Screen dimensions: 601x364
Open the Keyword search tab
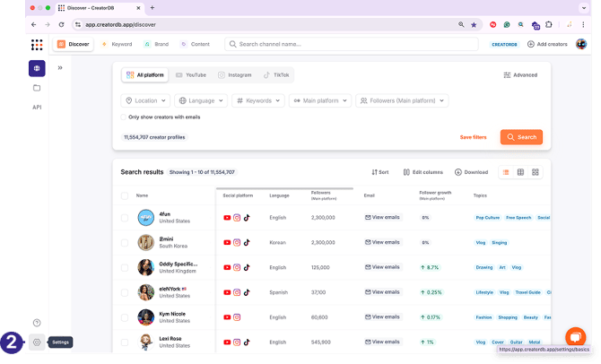117,45
